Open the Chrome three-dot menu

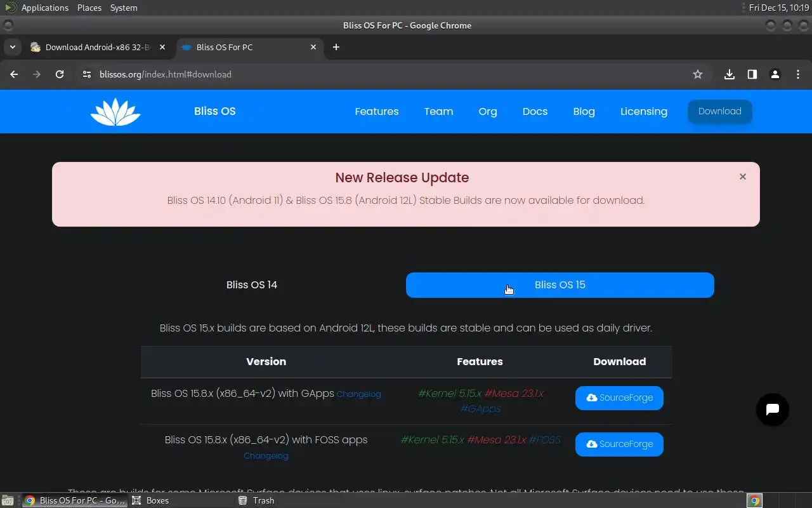798,74
